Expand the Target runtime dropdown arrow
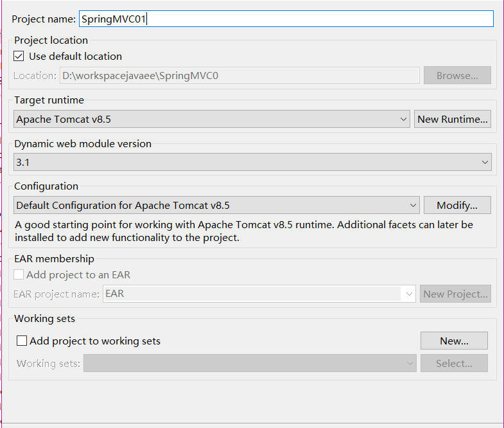 [x=403, y=120]
